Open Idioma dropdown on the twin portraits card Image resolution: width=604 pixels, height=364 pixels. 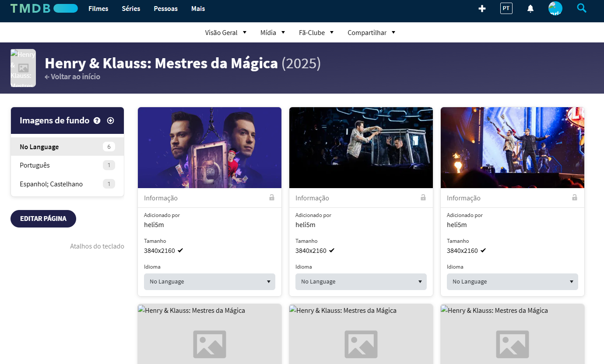coord(210,282)
